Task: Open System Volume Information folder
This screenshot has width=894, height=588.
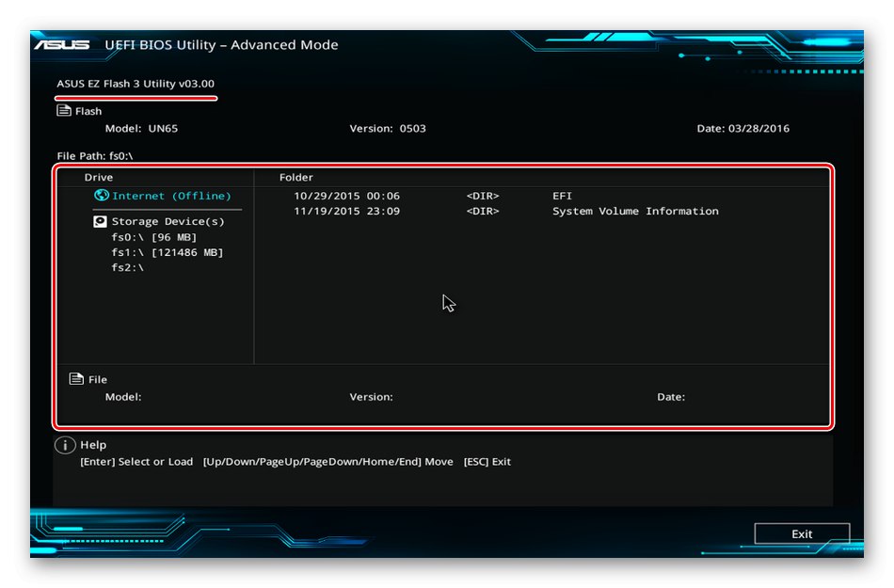Action: pos(635,211)
